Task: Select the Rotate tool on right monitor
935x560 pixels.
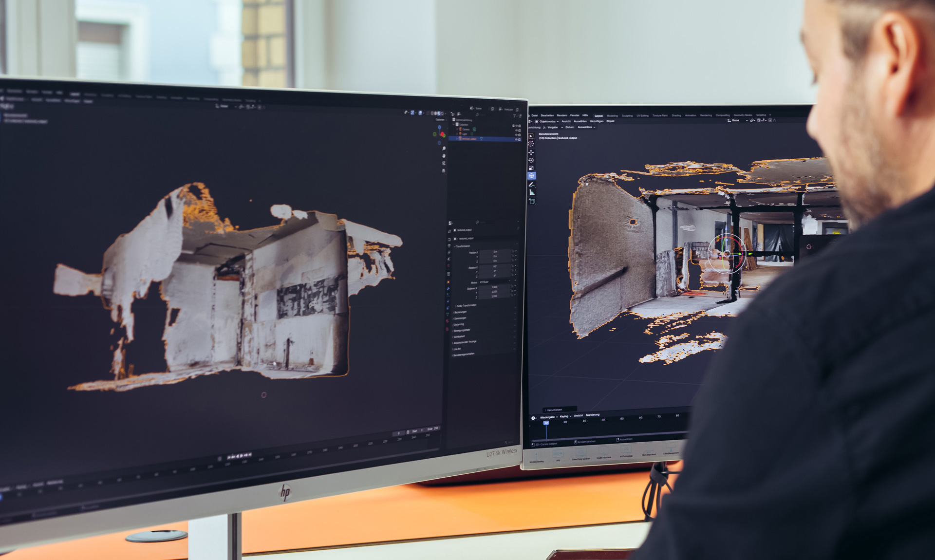Action: pyautogui.click(x=531, y=160)
